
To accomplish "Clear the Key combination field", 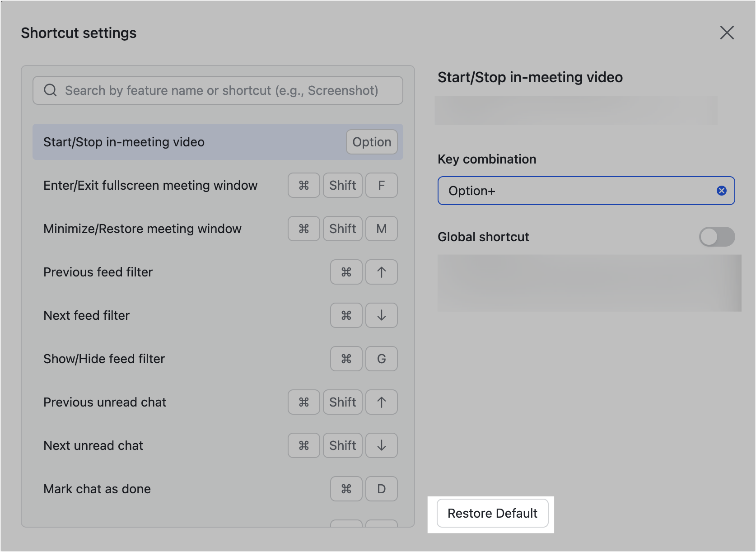I will point(721,191).
